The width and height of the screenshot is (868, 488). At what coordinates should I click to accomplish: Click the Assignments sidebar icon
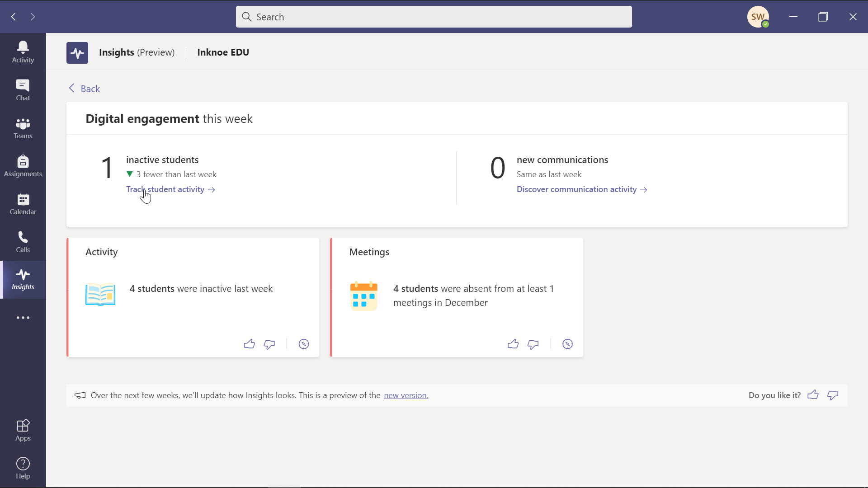[23, 166]
